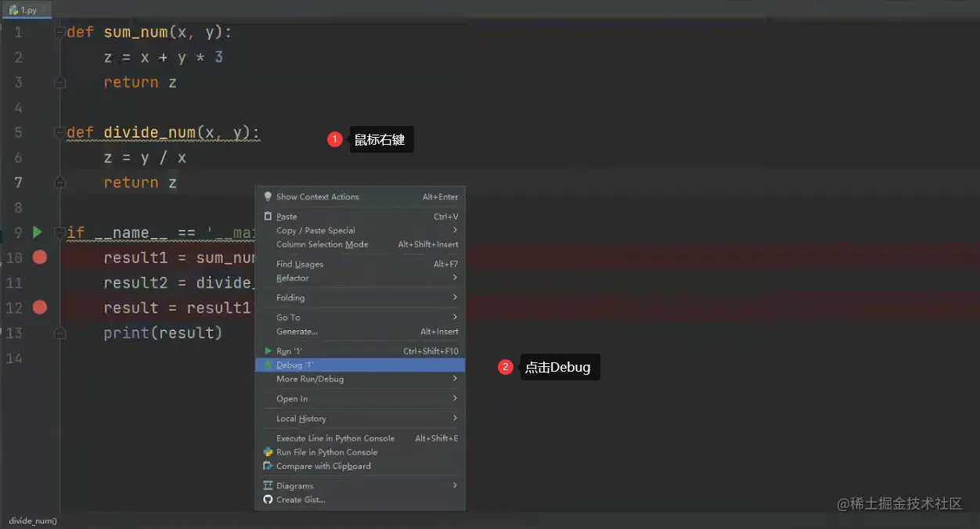Click the GitHub icon beside Create Gist
Viewport: 980px width, 529px height.
pos(268,499)
